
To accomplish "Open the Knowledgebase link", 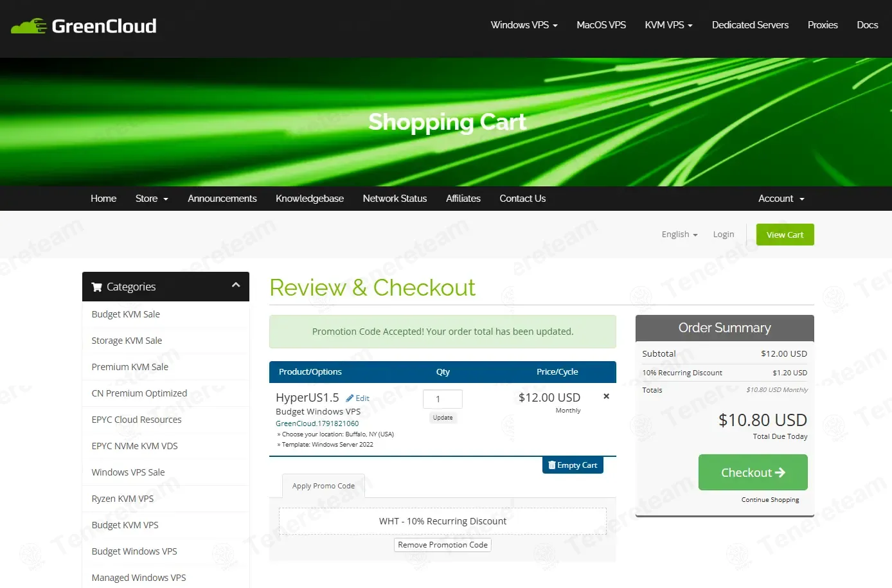I will pyautogui.click(x=310, y=199).
